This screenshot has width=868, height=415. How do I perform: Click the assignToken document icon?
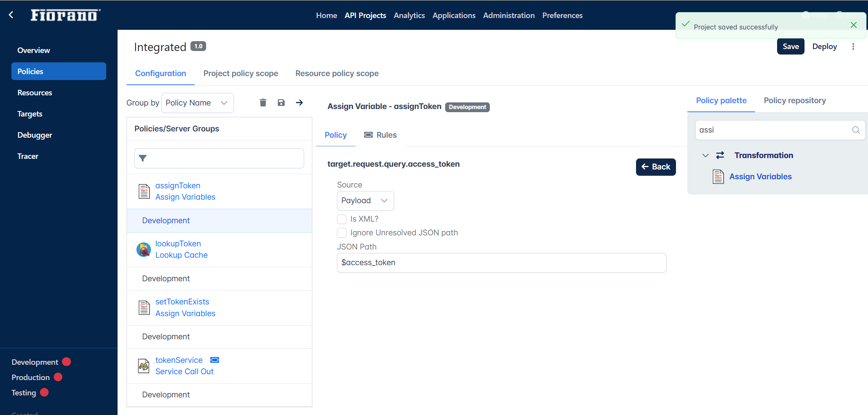(x=144, y=191)
